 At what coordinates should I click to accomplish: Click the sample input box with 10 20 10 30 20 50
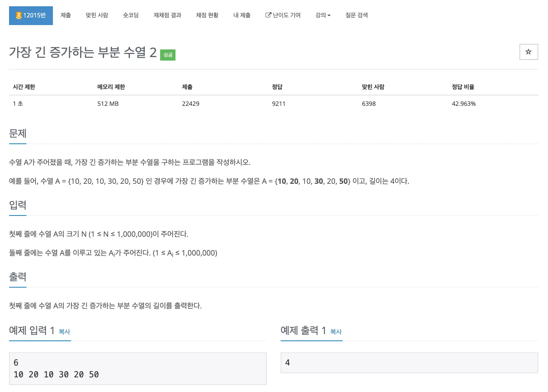(x=138, y=369)
